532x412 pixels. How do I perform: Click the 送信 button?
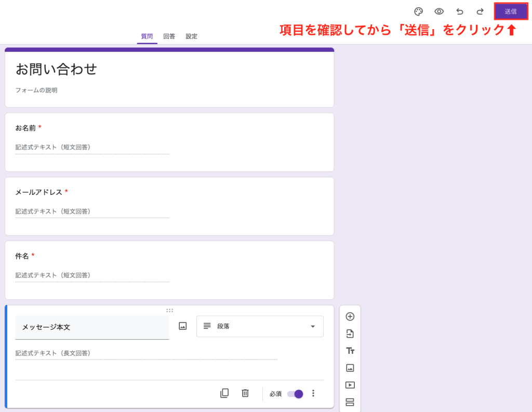pos(511,11)
